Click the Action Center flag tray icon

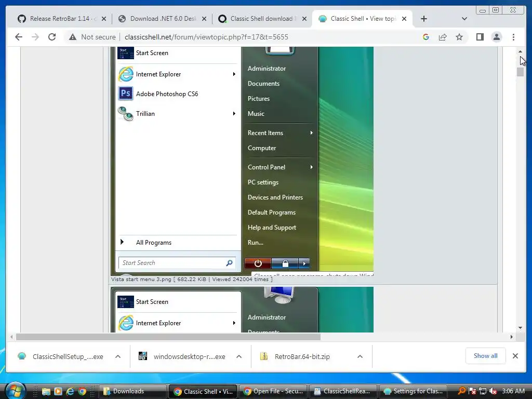tap(472, 391)
